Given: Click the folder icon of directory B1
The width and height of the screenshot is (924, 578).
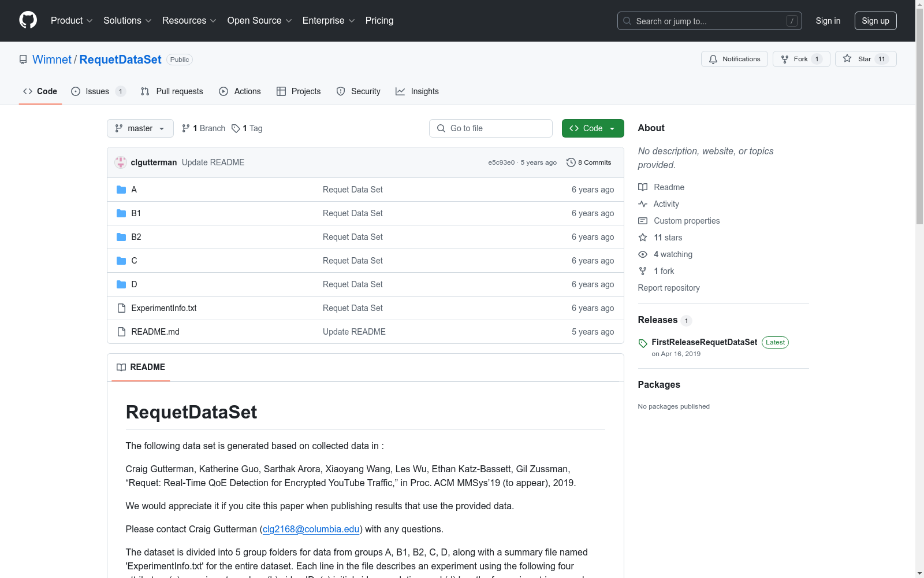Looking at the screenshot, I should tap(121, 213).
